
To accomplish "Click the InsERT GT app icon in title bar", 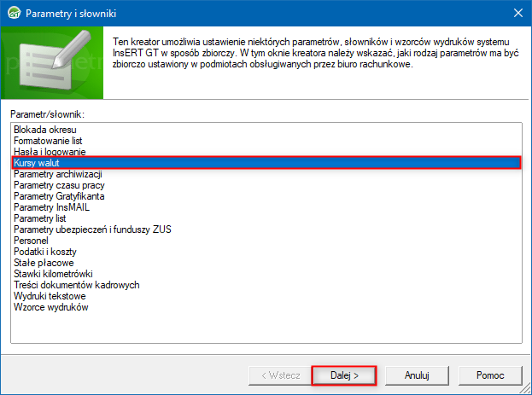I will pyautogui.click(x=14, y=13).
